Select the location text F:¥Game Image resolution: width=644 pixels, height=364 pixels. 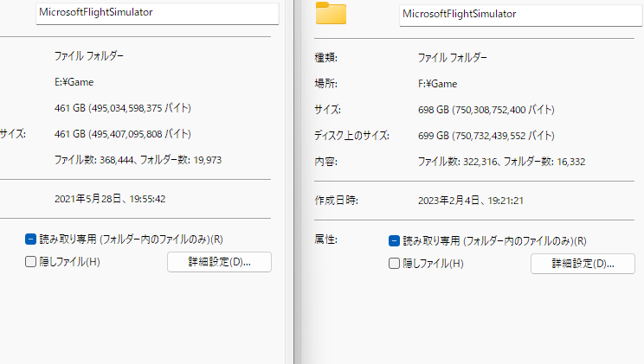[x=437, y=84]
